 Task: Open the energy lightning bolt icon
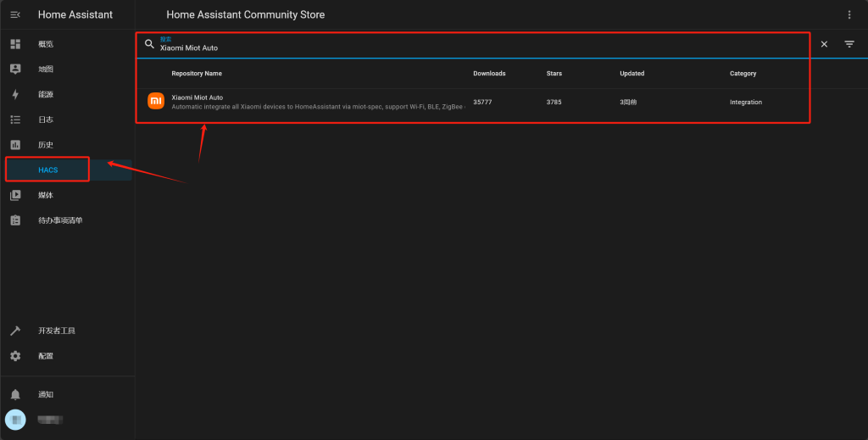(x=15, y=95)
